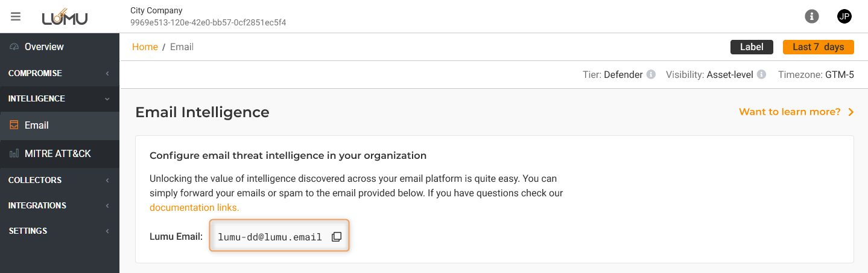This screenshot has width=868, height=273.
Task: Open the hamburger navigation menu
Action: (x=16, y=17)
